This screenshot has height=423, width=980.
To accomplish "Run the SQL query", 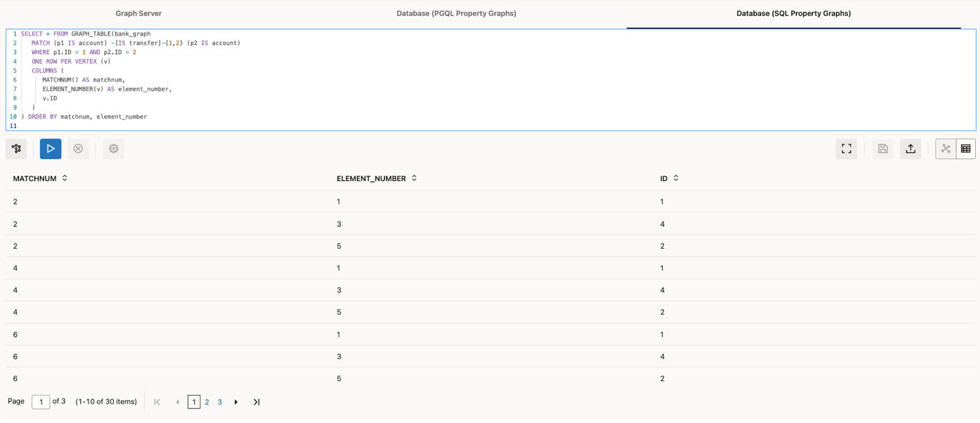I will pyautogui.click(x=50, y=149).
